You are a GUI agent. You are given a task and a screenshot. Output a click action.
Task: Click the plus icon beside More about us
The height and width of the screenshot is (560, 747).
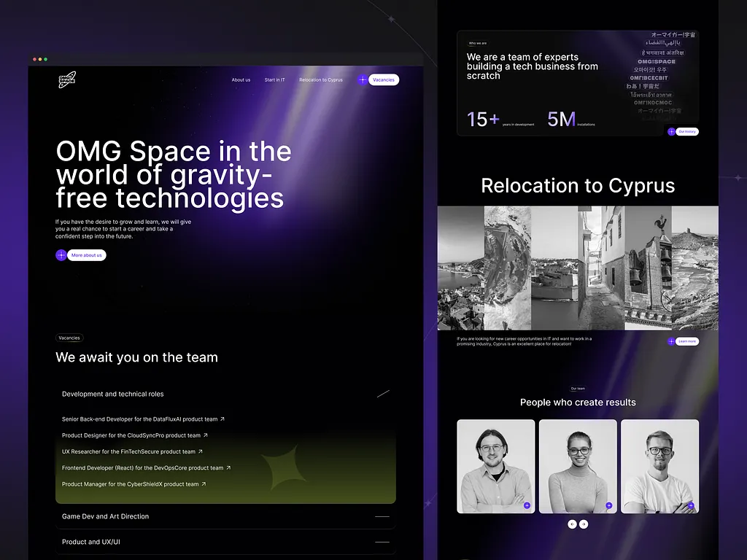click(61, 255)
